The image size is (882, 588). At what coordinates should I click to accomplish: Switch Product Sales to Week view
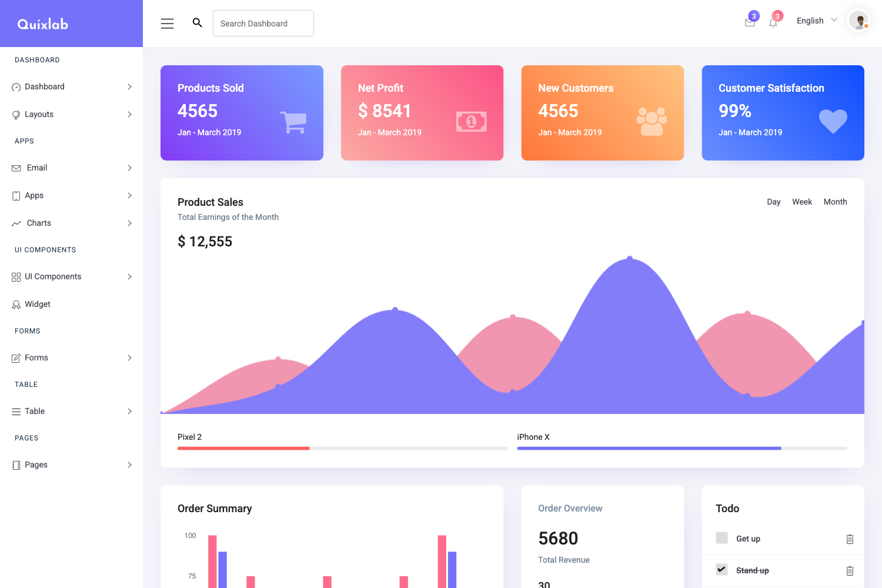click(802, 202)
